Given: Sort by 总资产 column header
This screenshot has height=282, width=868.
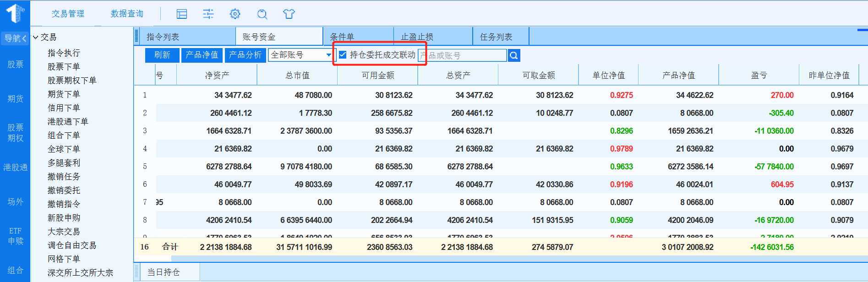Looking at the screenshot, I should click(458, 75).
